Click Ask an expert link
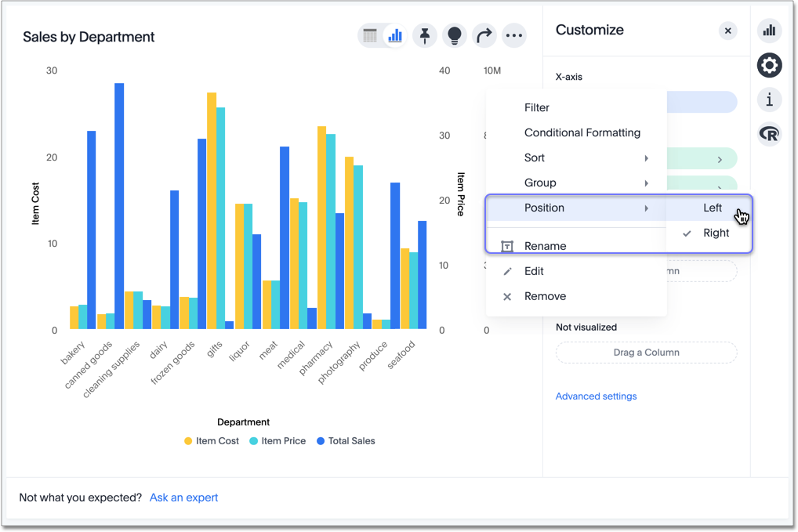Image resolution: width=798 pixels, height=532 pixels. coord(183,498)
